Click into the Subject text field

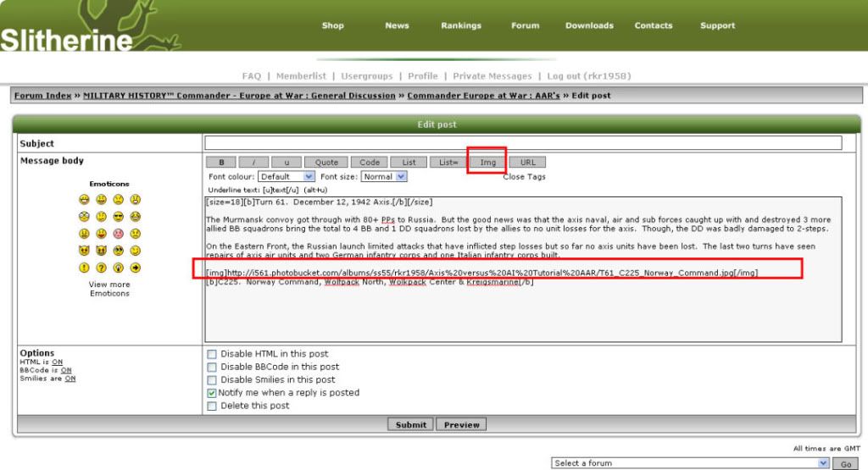point(523,143)
